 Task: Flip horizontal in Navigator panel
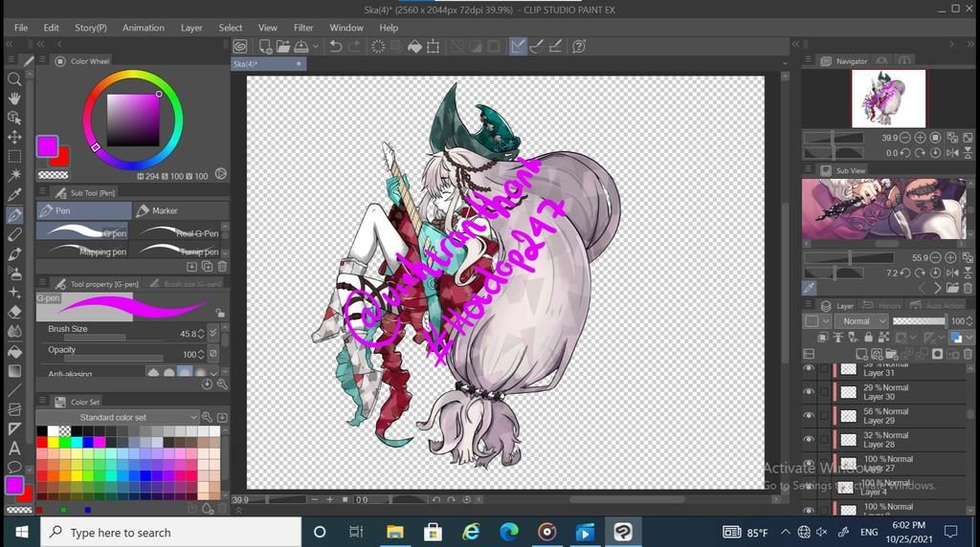point(952,152)
